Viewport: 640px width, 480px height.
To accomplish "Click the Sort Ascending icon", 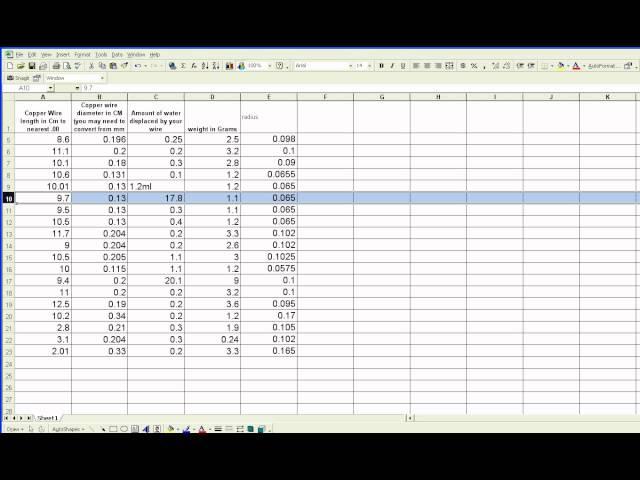I will (x=205, y=66).
